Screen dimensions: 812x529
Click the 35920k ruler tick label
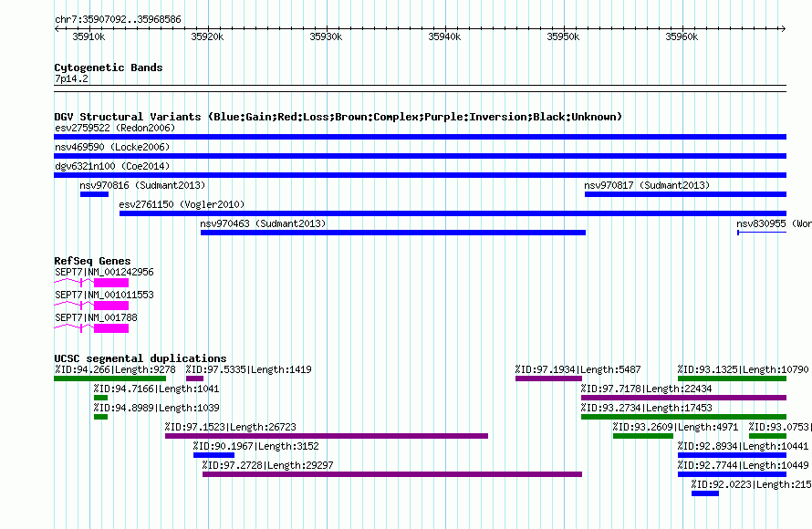point(207,36)
